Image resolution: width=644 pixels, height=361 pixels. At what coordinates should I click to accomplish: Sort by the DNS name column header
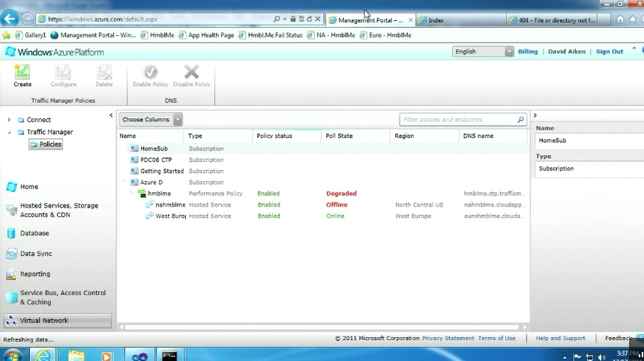coord(493,136)
